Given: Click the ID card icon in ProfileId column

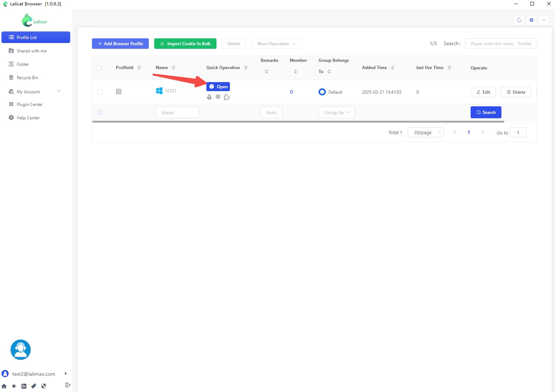Looking at the screenshot, I should tap(119, 92).
